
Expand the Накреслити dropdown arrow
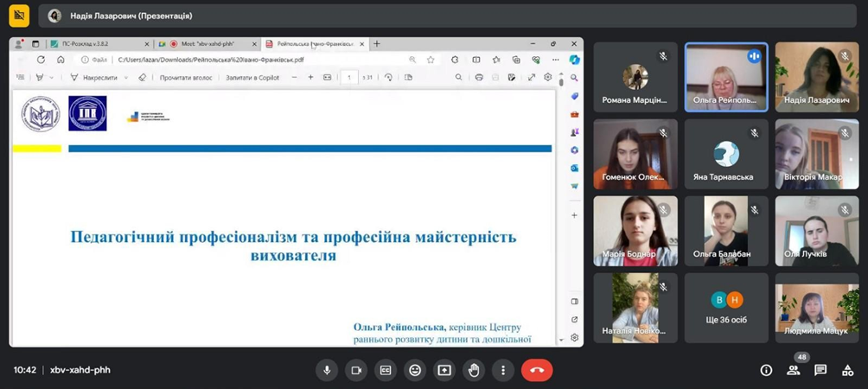(125, 78)
